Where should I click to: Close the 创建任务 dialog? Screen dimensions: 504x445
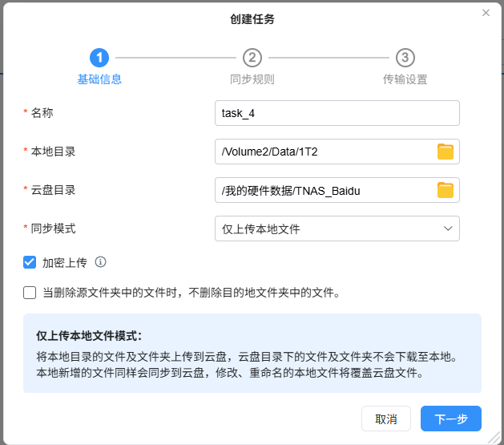click(486, 13)
